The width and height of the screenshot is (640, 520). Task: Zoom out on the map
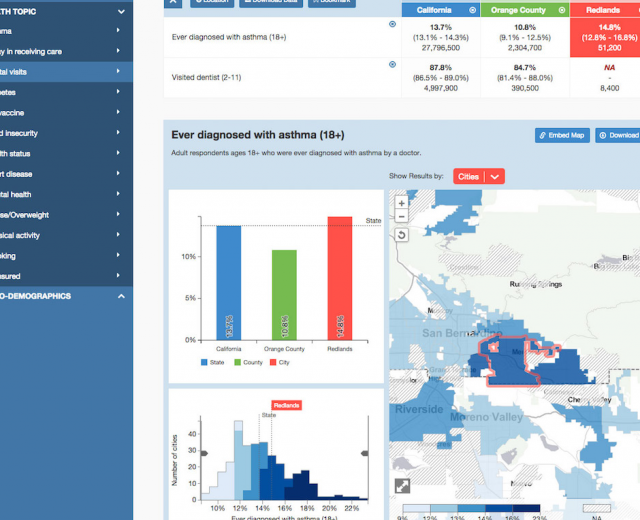click(402, 216)
